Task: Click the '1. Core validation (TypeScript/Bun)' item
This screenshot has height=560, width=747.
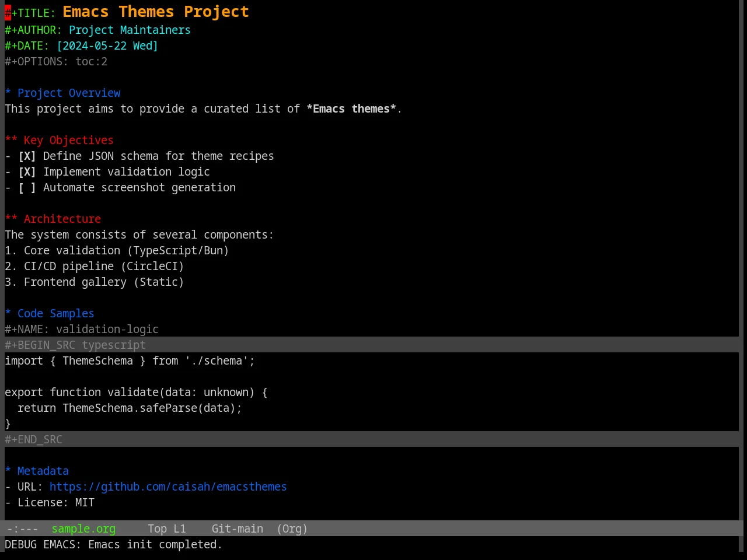Action: click(117, 250)
